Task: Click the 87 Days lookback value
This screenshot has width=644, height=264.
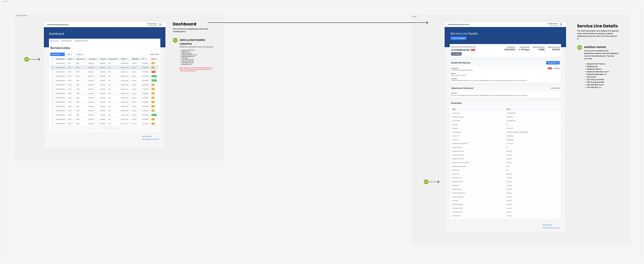Action: (525, 50)
